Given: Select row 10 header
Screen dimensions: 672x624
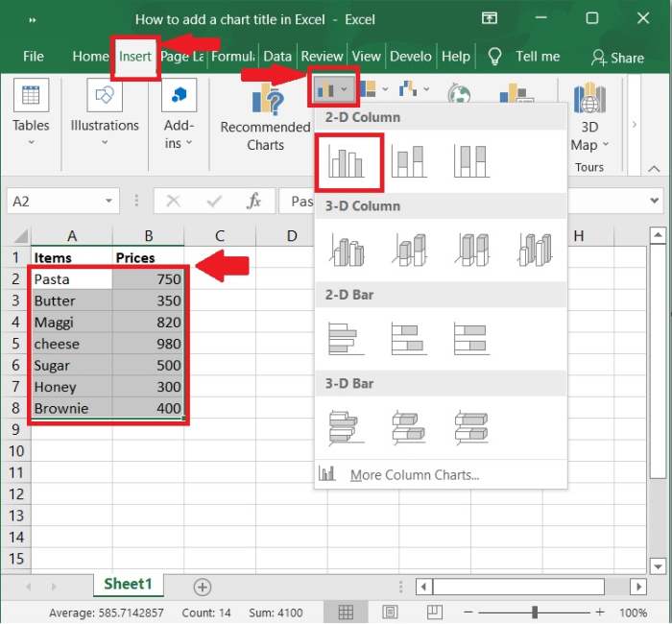Looking at the screenshot, I should coord(16,451).
